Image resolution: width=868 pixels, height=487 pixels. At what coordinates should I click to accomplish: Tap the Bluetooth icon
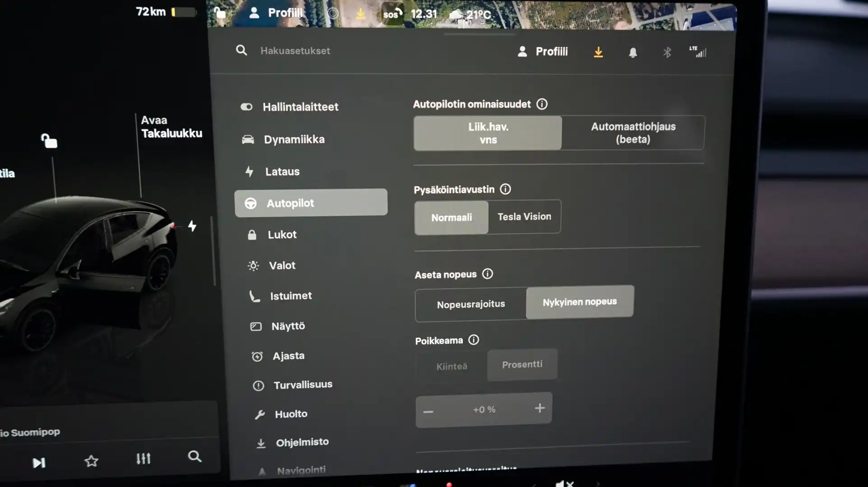click(667, 52)
